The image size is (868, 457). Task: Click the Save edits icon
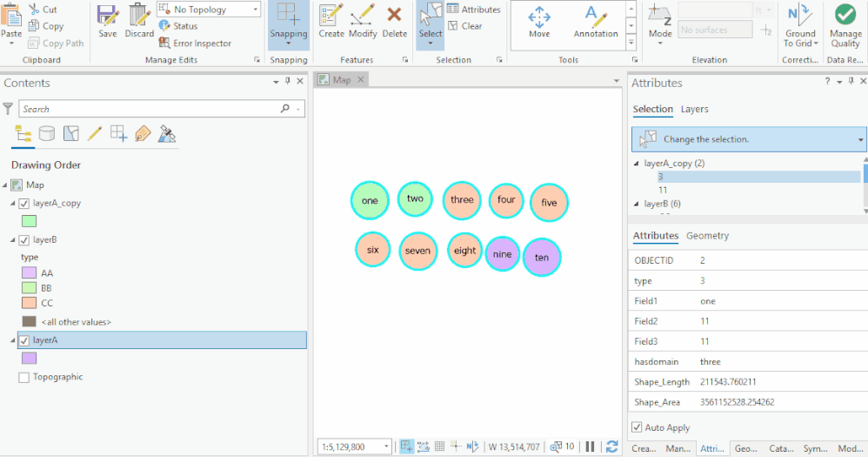[x=107, y=21]
